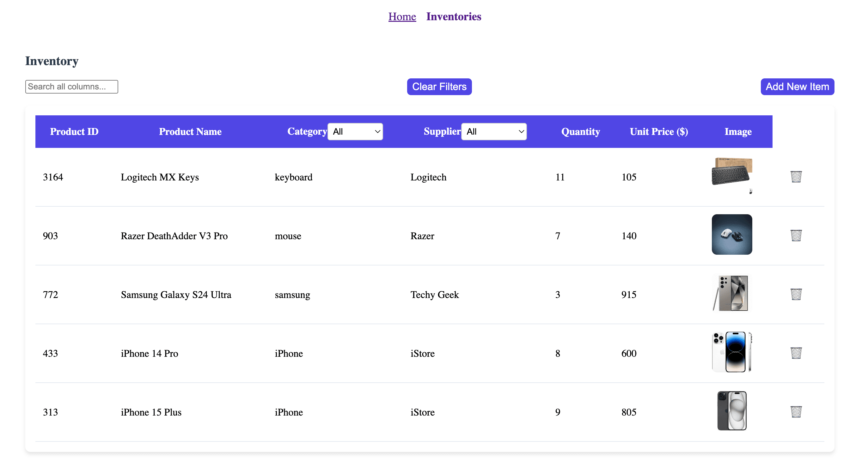Click the Inventory page heading
This screenshot has width=868, height=474.
(52, 61)
